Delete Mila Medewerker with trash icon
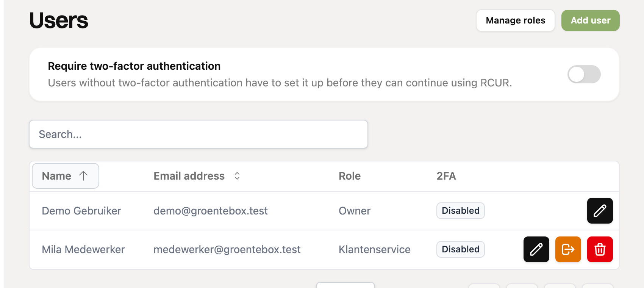 point(600,249)
